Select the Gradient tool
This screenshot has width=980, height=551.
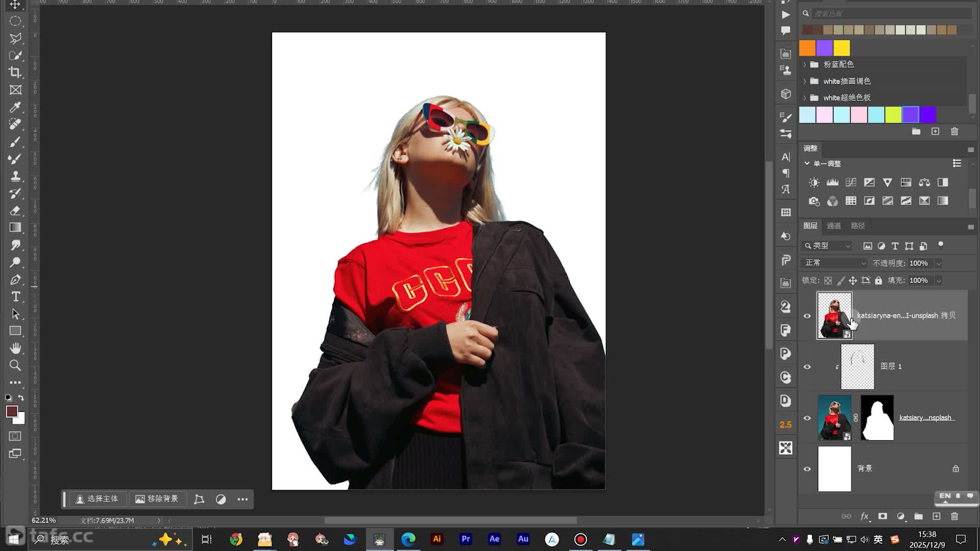[x=15, y=228]
